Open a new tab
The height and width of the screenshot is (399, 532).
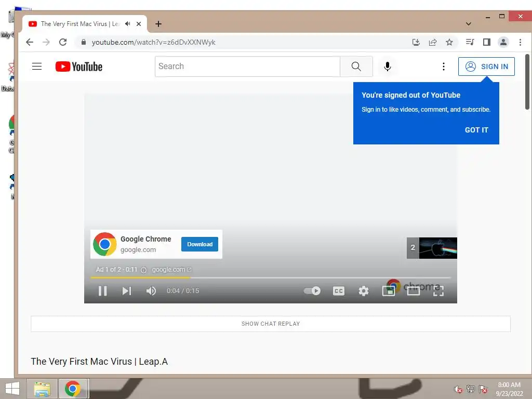click(158, 24)
